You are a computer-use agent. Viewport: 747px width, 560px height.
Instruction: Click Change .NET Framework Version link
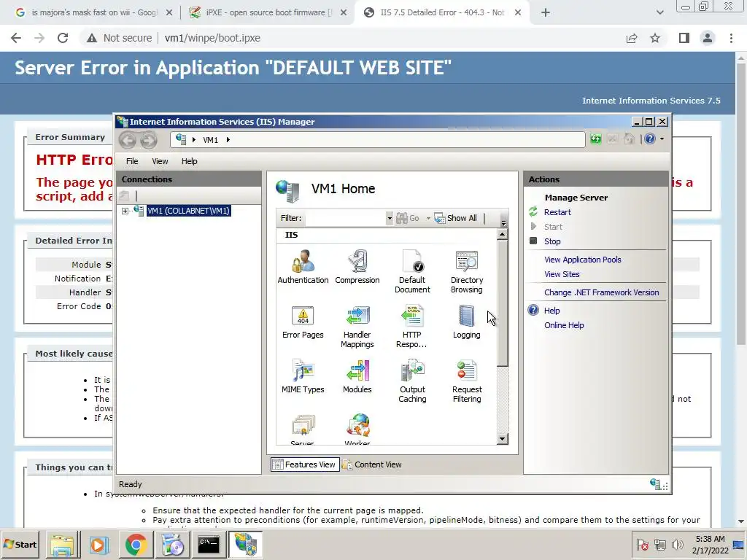click(x=602, y=292)
